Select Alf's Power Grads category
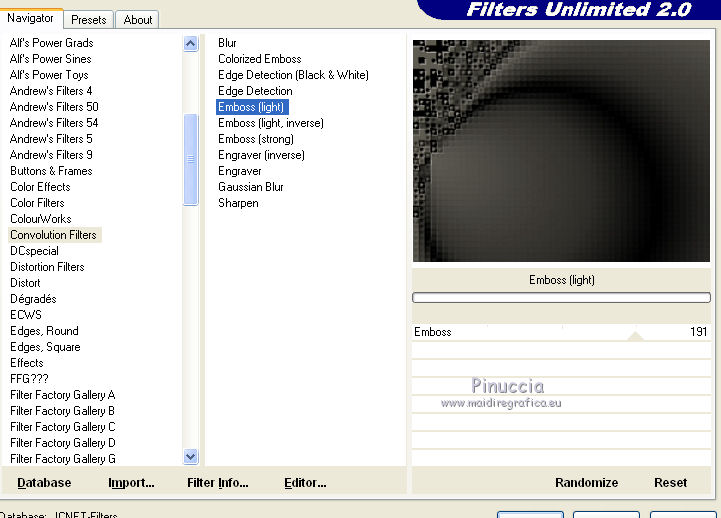This screenshot has width=721, height=518. tap(52, 43)
